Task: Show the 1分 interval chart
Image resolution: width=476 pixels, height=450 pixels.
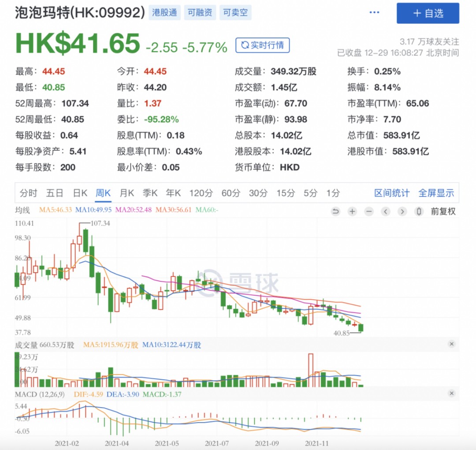Action: click(x=333, y=193)
